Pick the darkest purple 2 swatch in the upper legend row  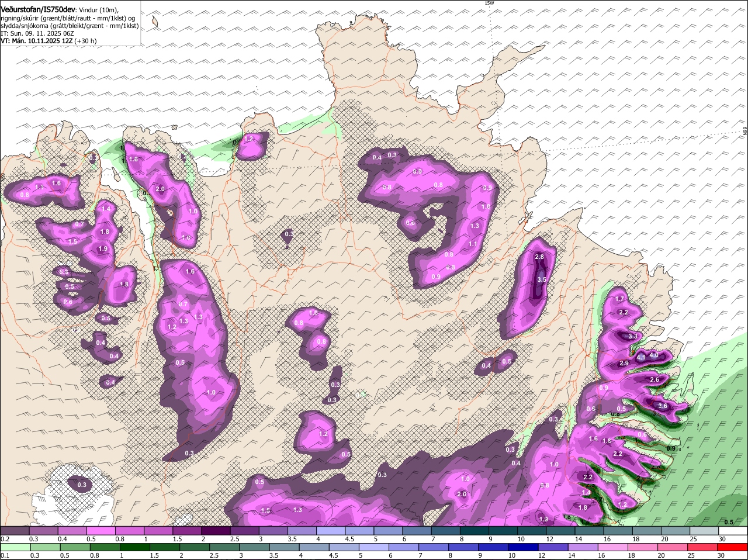[x=217, y=531]
